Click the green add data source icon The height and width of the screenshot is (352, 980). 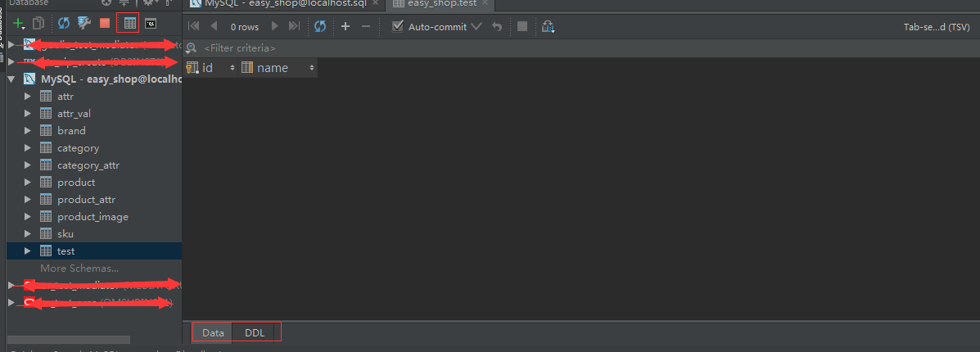18,24
